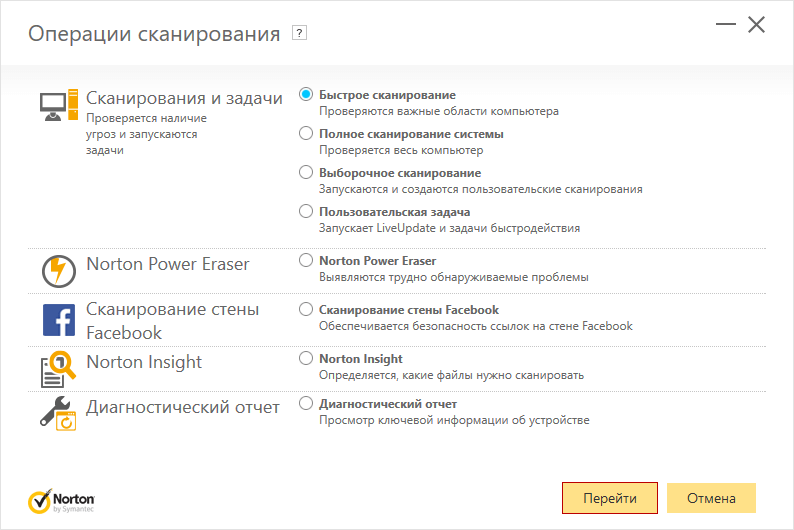Click the Norton Insight section heading

coord(144,362)
